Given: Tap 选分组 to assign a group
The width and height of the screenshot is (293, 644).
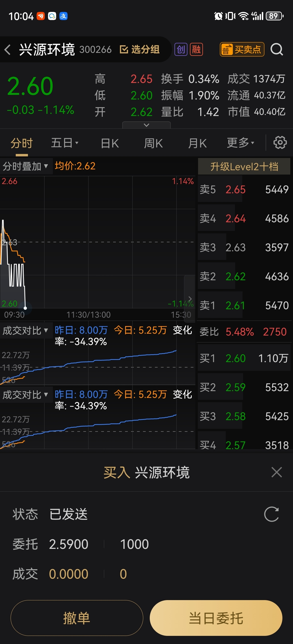Looking at the screenshot, I should coord(140,49).
